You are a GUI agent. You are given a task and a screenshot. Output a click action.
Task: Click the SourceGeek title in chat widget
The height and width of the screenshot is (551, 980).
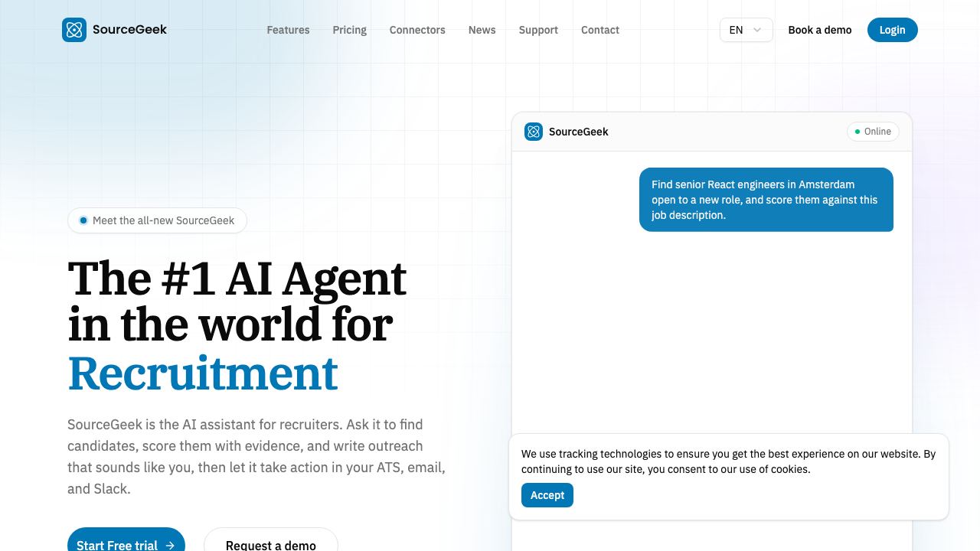point(579,132)
